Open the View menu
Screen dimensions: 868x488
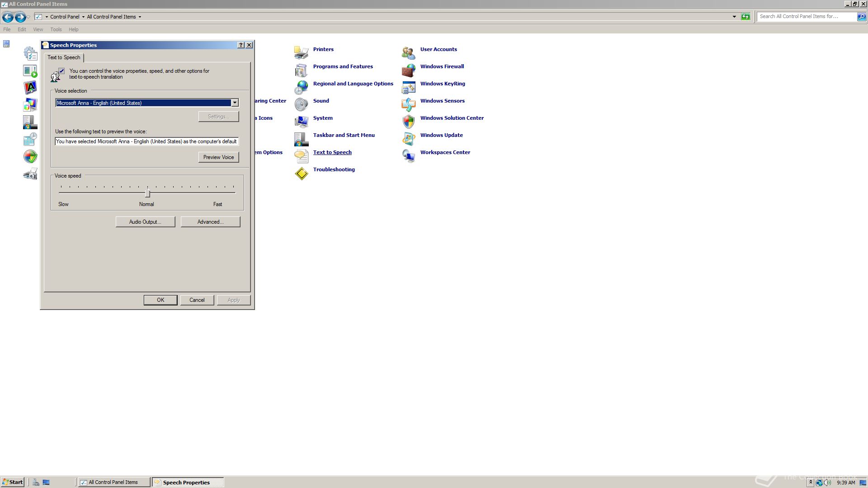(38, 29)
